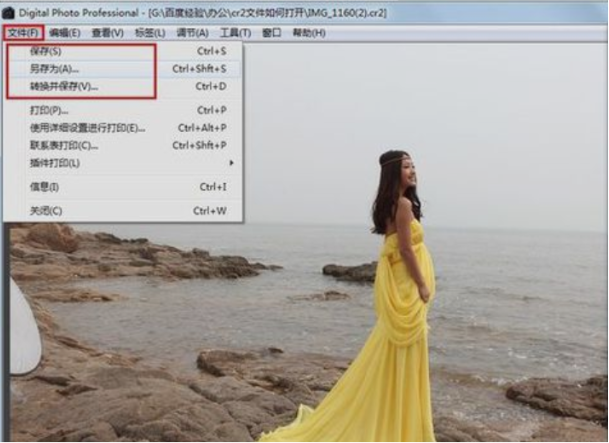
Task: Choose 联系表打印(C)... entry
Action: click(x=124, y=145)
